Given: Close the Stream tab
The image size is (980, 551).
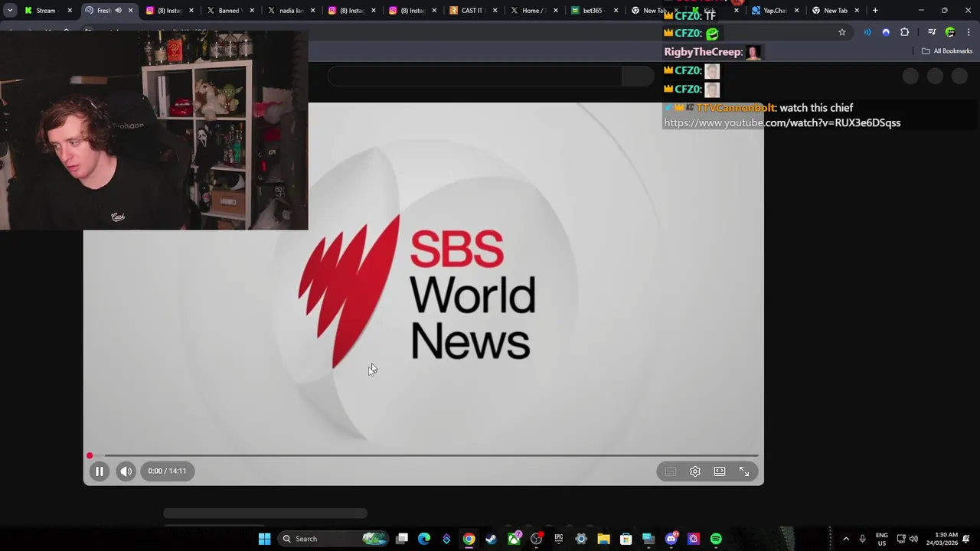Looking at the screenshot, I should 70,11.
